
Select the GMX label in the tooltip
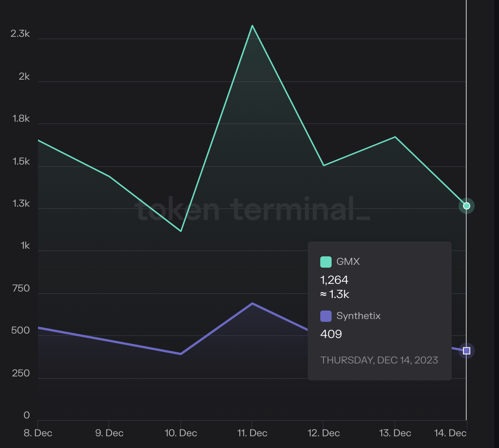(348, 262)
